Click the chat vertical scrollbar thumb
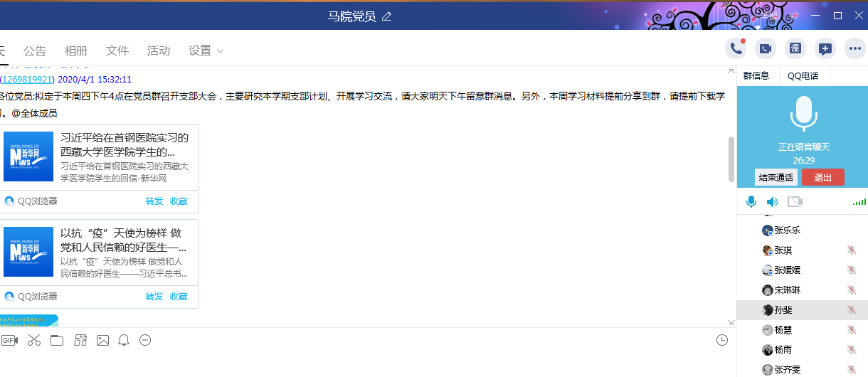The image size is (868, 377). (x=731, y=158)
